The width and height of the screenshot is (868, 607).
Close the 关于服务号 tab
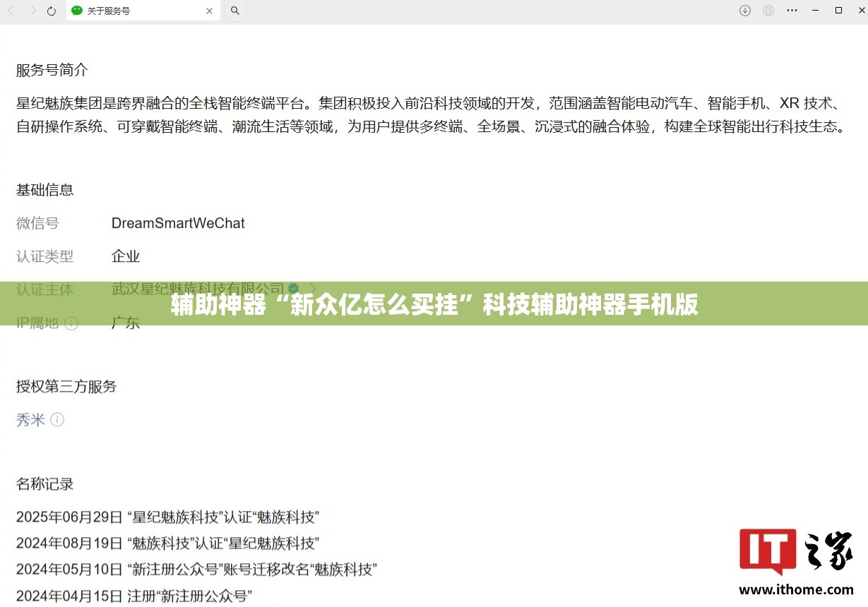[x=209, y=11]
